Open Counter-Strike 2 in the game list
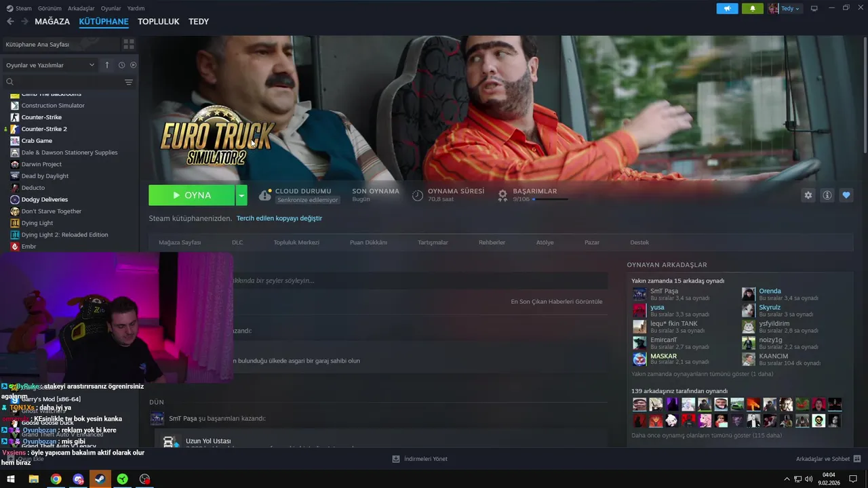The width and height of the screenshot is (868, 488). pos(44,129)
